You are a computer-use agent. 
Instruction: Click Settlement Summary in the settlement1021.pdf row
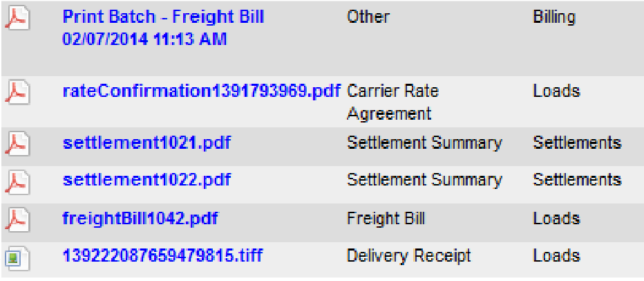pos(424,143)
